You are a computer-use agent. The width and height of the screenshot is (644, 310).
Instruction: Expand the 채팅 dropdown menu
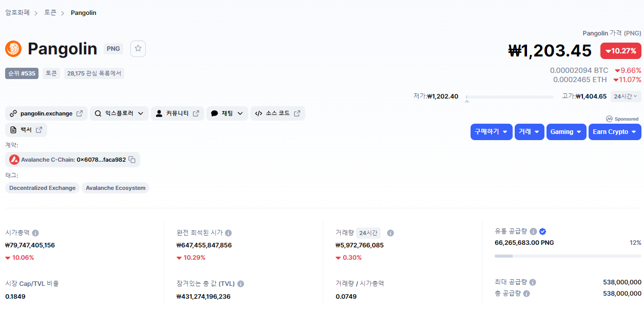pyautogui.click(x=227, y=113)
